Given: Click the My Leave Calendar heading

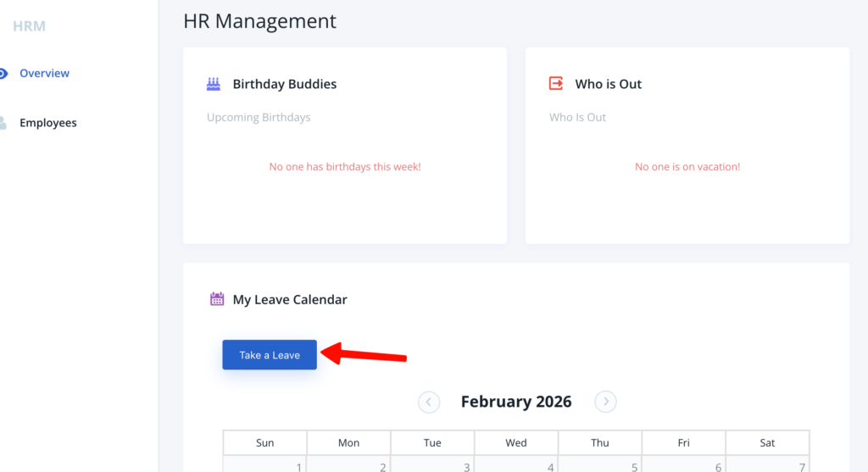Looking at the screenshot, I should (x=290, y=299).
